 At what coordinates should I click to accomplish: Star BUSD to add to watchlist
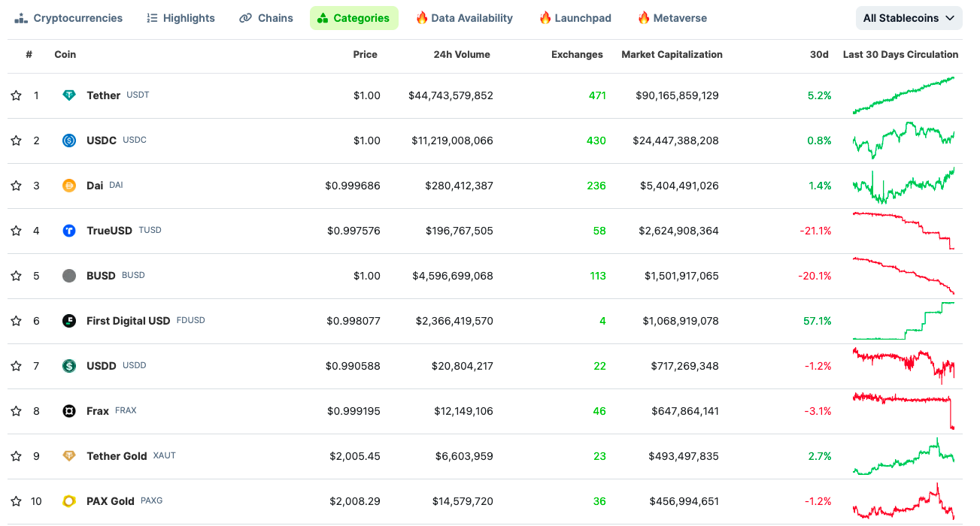(x=16, y=276)
